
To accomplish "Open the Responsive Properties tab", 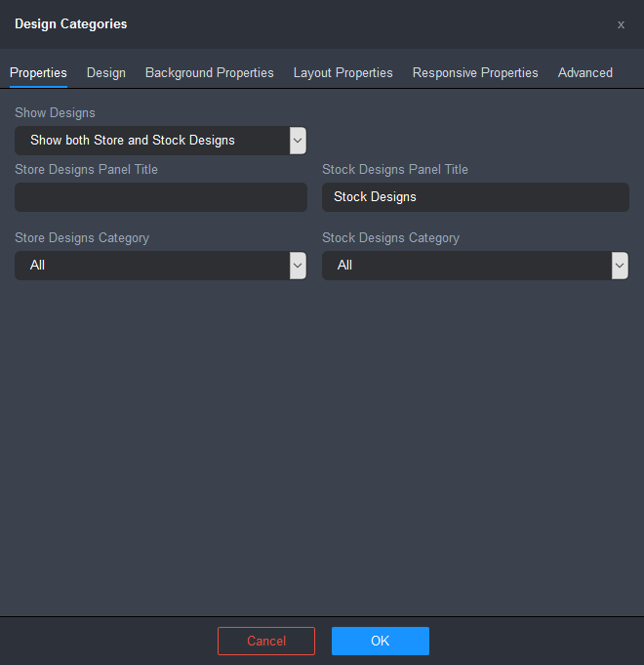I will [475, 73].
